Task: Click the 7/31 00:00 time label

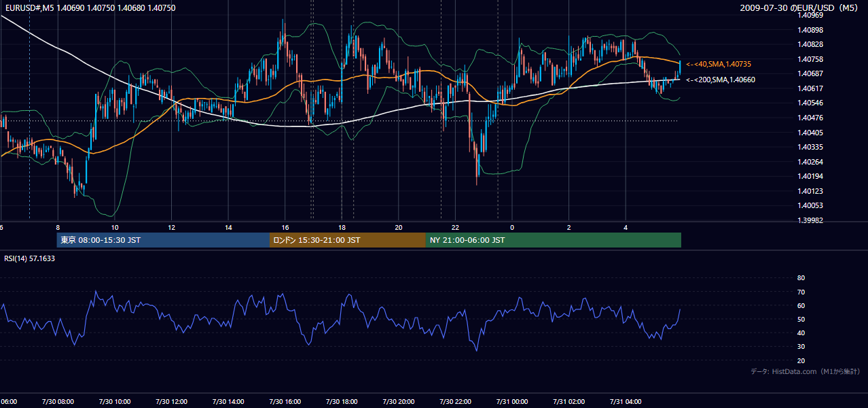Action: (512, 402)
